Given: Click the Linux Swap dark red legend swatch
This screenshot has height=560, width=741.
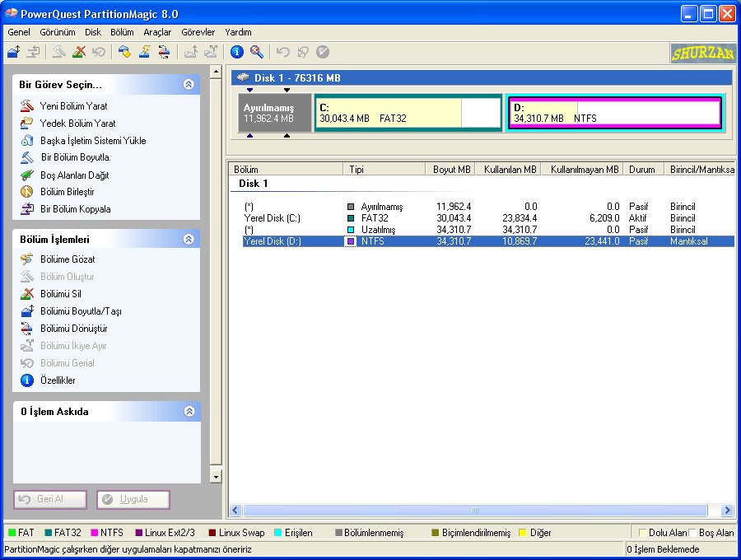Looking at the screenshot, I should [212, 533].
